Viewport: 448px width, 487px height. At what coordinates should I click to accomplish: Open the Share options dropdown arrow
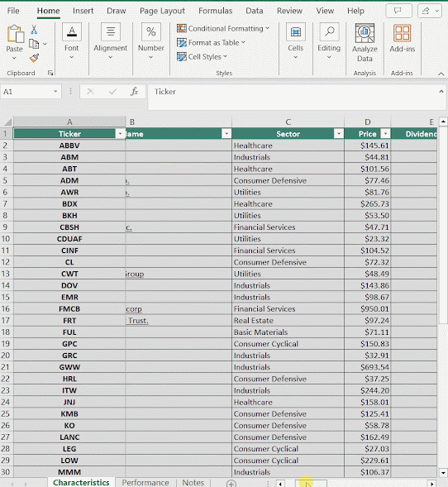click(437, 11)
